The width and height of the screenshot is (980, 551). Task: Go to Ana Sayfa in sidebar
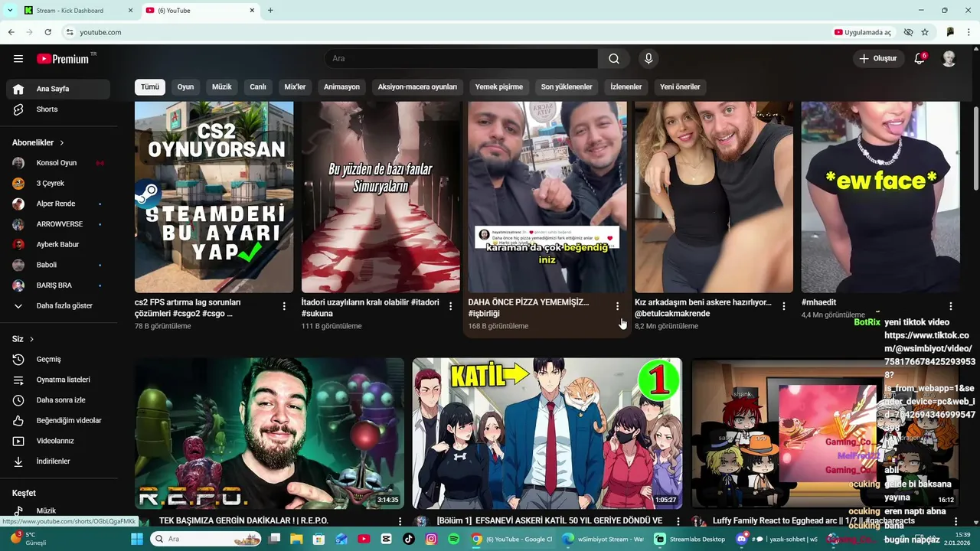(58, 89)
